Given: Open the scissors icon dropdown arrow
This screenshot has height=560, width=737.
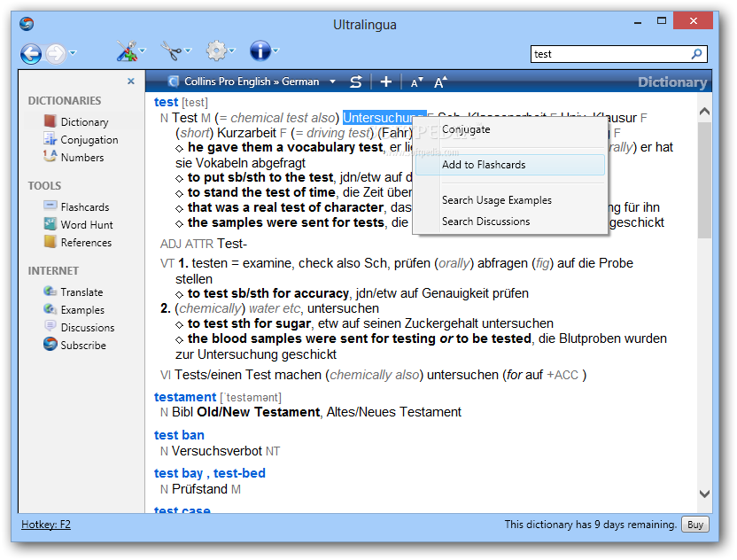Looking at the screenshot, I should click(x=188, y=51).
